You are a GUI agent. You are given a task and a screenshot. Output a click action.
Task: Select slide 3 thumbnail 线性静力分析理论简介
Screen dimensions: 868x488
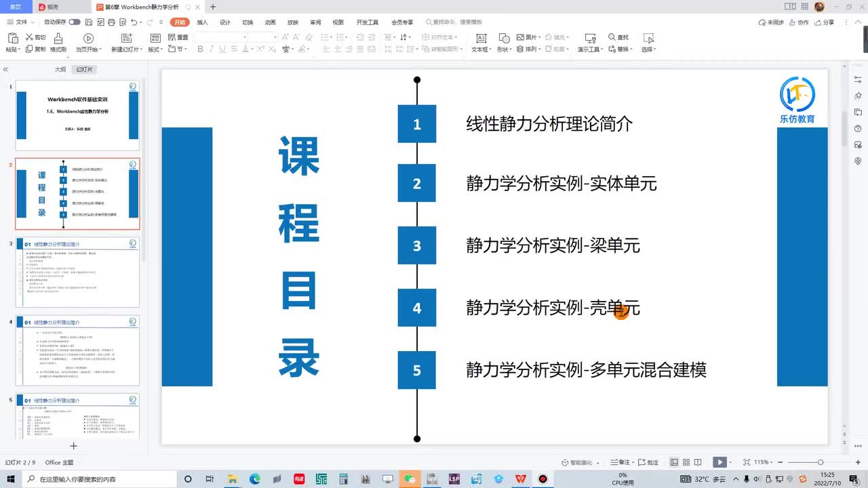77,272
